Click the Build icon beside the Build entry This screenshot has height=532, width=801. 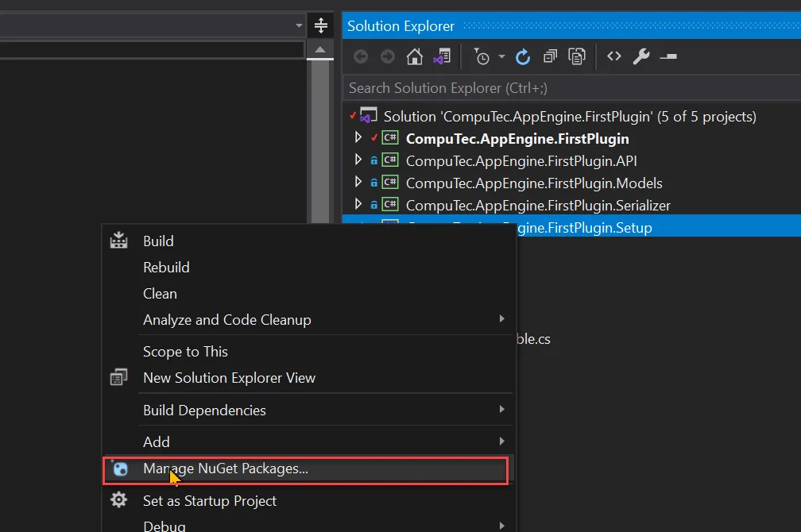[x=118, y=241]
